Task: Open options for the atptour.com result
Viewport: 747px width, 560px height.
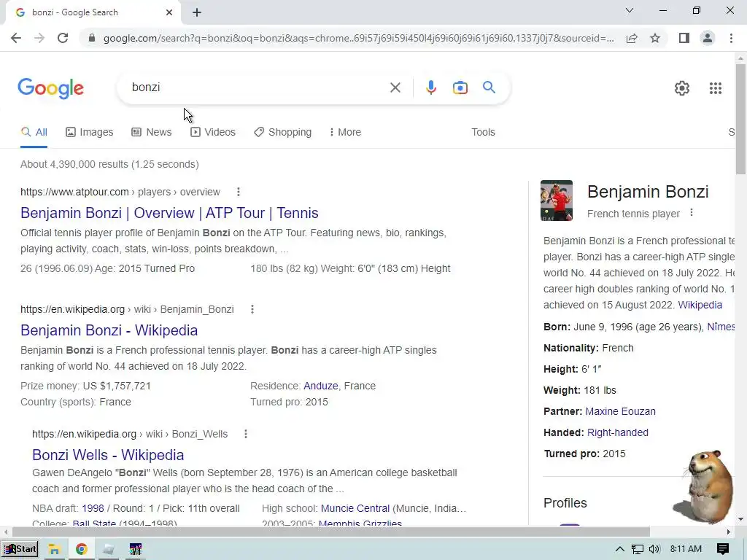Action: (239, 192)
